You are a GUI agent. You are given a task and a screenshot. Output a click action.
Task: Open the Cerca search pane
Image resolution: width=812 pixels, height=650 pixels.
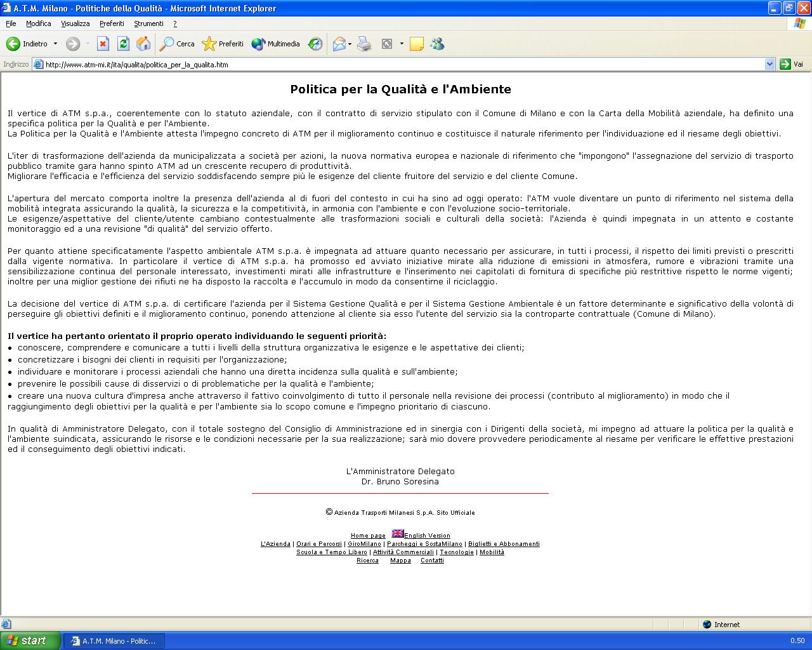[x=178, y=44]
